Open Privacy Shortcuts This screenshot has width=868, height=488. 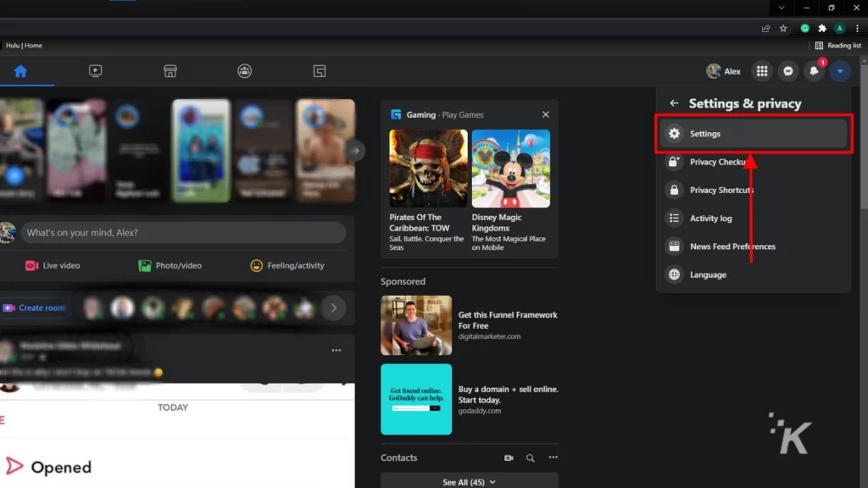tap(754, 190)
